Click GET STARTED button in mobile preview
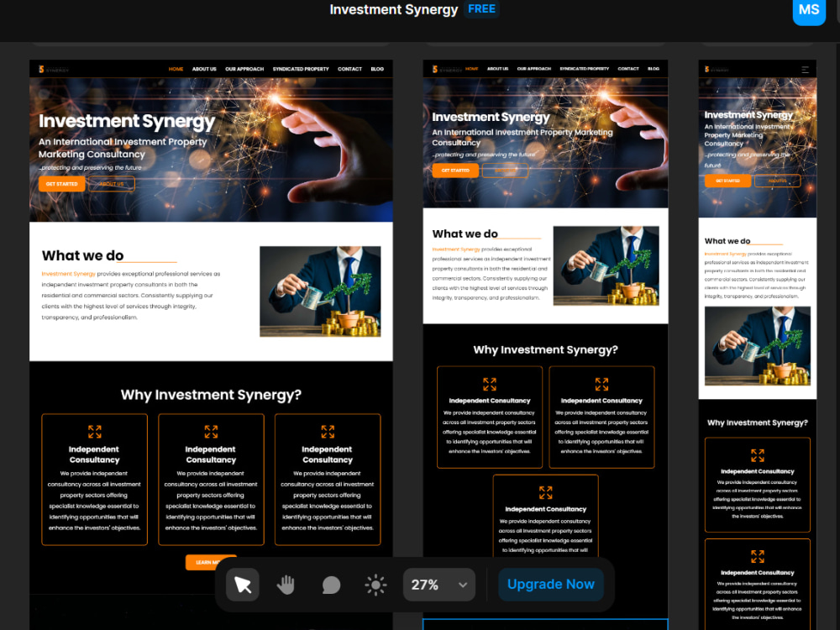Screen dimensions: 840x630 [727, 181]
